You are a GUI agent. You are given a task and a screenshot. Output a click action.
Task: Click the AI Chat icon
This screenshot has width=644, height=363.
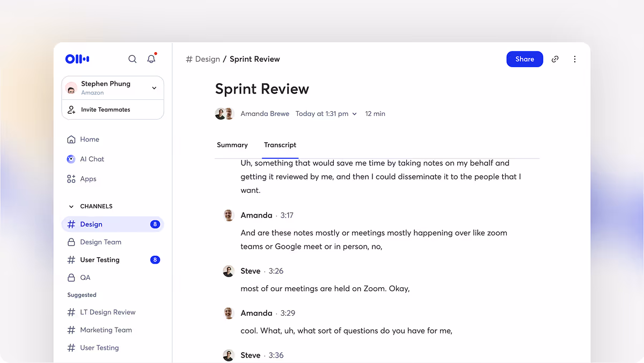pos(71,159)
